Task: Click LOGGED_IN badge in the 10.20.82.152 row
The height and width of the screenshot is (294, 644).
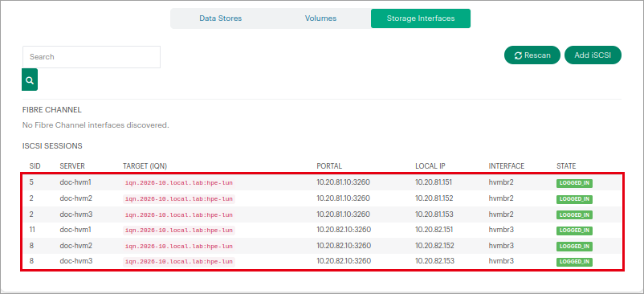Action: pyautogui.click(x=575, y=247)
